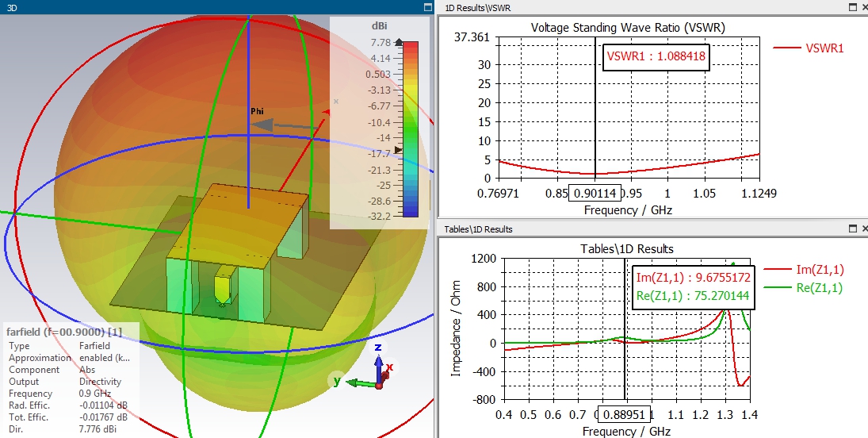Click the upper limit arrow on dBi color ramp
868x438 pixels.
tap(399, 42)
